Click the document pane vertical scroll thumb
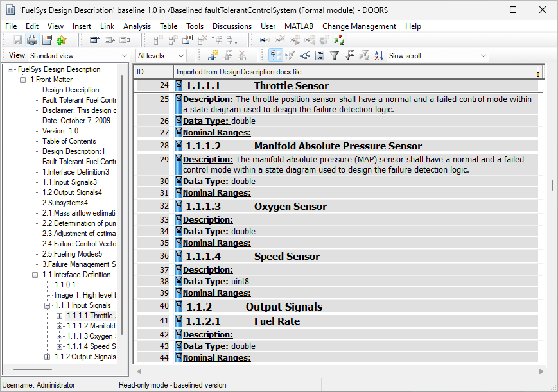Image resolution: width=558 pixels, height=392 pixels. click(552, 185)
